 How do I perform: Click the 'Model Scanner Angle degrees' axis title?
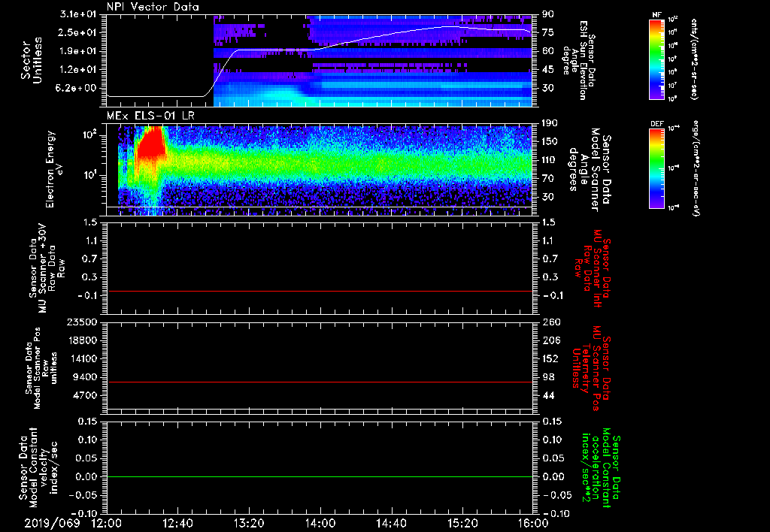[590, 170]
